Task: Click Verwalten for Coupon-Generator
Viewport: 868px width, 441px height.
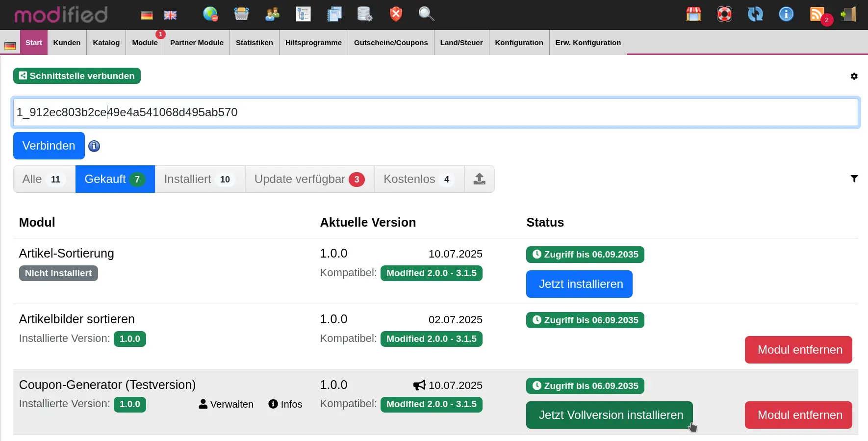Action: point(226,404)
